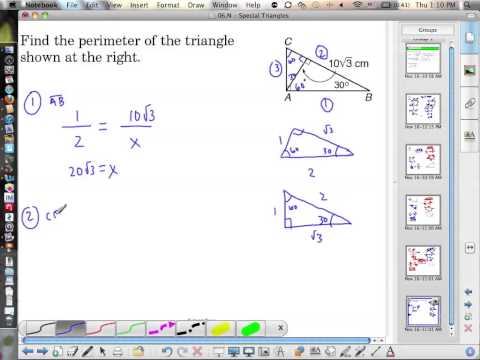Open Wi-Fi status in menu bar

[x=357, y=5]
